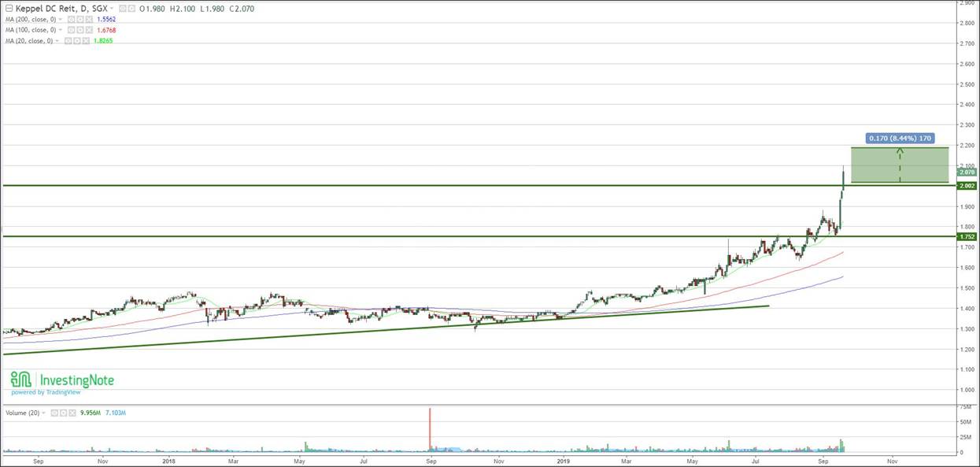This screenshot has height=467, width=980.
Task: Collapse the chart legend with the minus icon
Action: [9, 8]
